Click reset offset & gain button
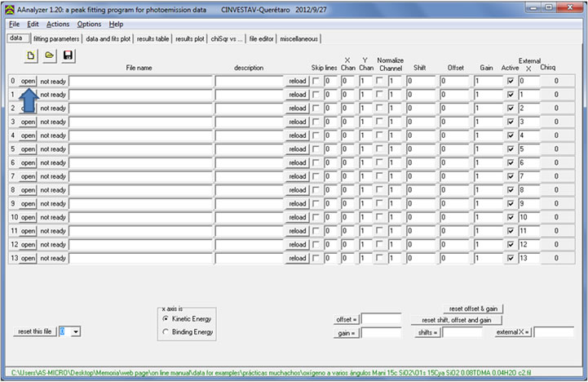The image size is (588, 382). (473, 309)
